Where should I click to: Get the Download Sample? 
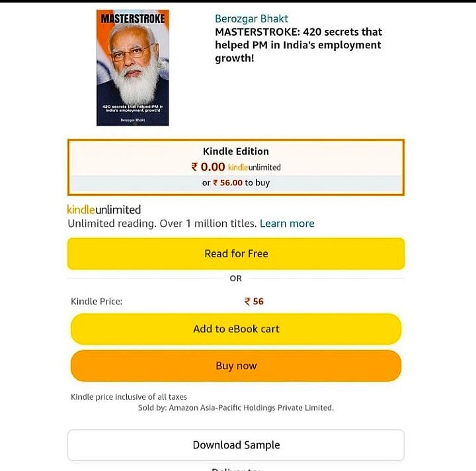tap(236, 445)
